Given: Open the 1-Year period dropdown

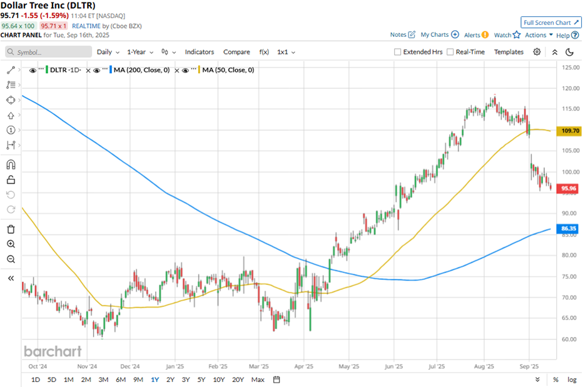Looking at the screenshot, I should [140, 52].
